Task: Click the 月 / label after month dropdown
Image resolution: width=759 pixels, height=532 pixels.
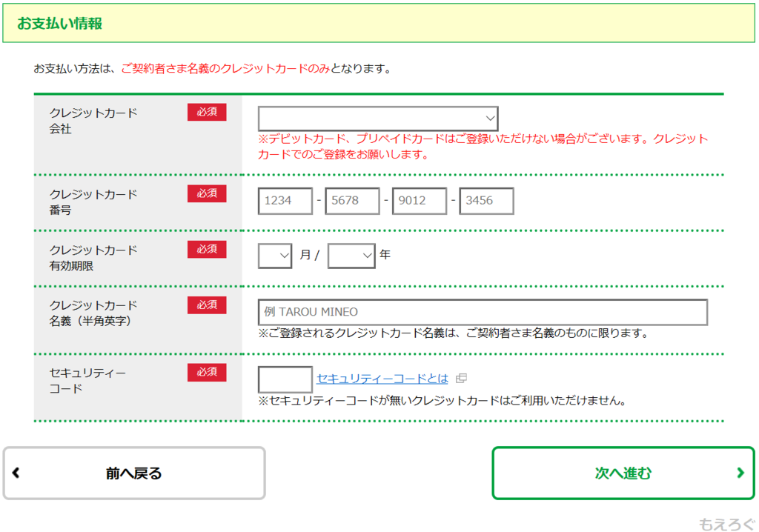Action: click(x=309, y=255)
